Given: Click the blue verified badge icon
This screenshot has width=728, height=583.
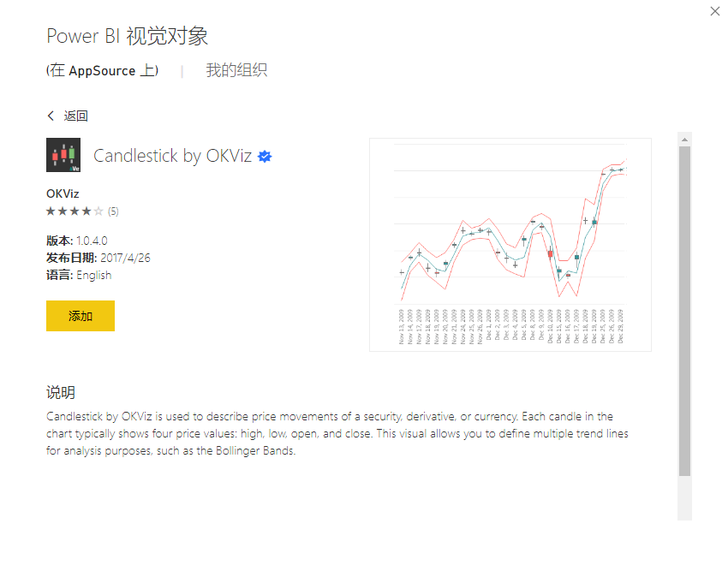Looking at the screenshot, I should [265, 156].
